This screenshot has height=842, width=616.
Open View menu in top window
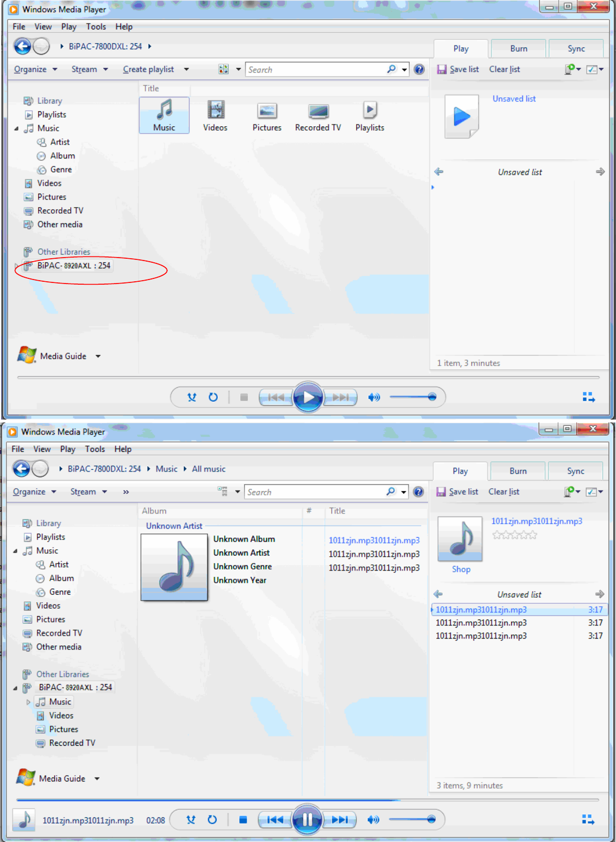(43, 27)
